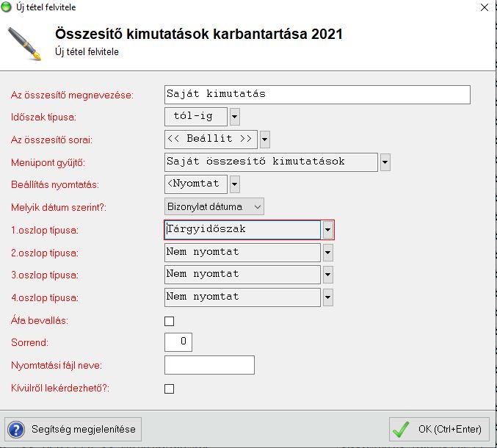
Task: Click the blue question mark help icon
Action: click(16, 428)
